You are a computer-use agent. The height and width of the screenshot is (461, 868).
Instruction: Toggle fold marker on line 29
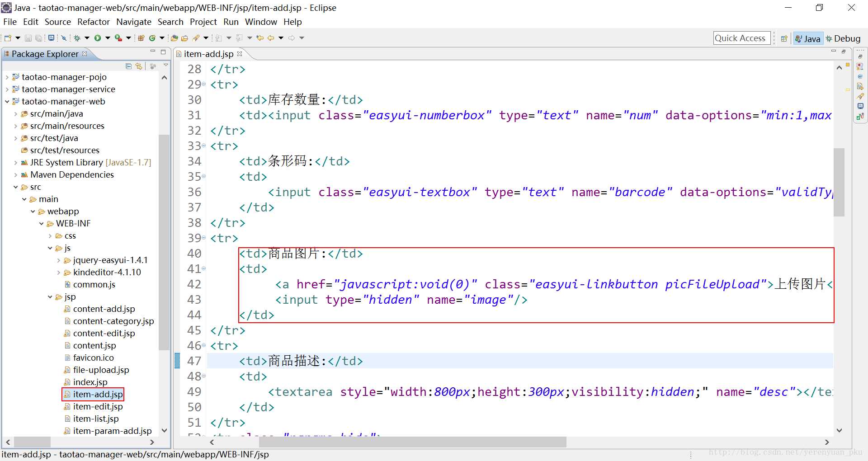coord(203,85)
